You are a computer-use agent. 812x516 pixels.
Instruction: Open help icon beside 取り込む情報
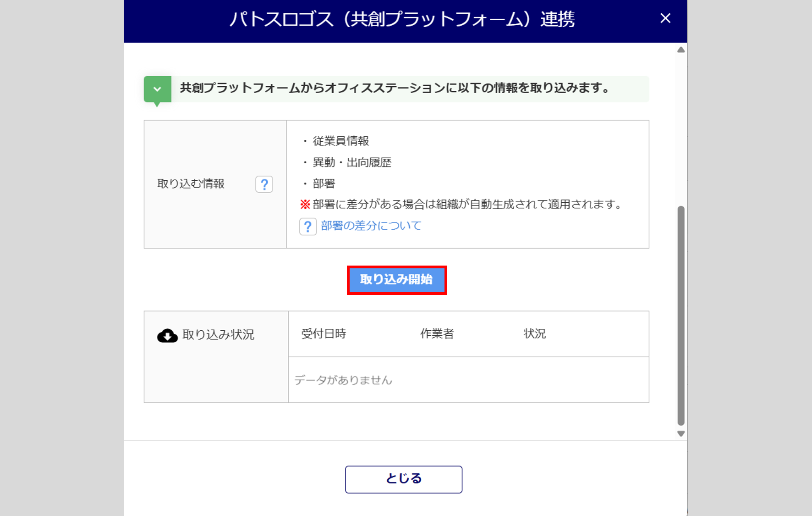[x=264, y=184]
